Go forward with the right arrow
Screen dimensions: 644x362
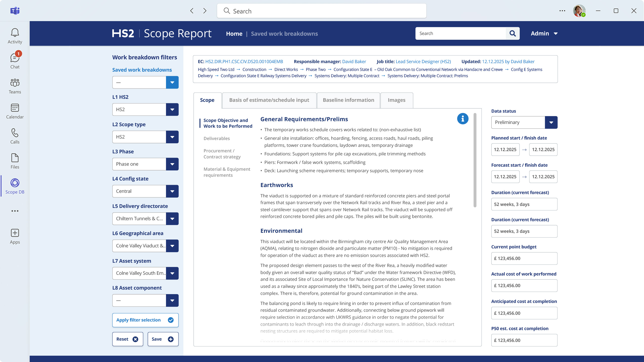tap(205, 11)
